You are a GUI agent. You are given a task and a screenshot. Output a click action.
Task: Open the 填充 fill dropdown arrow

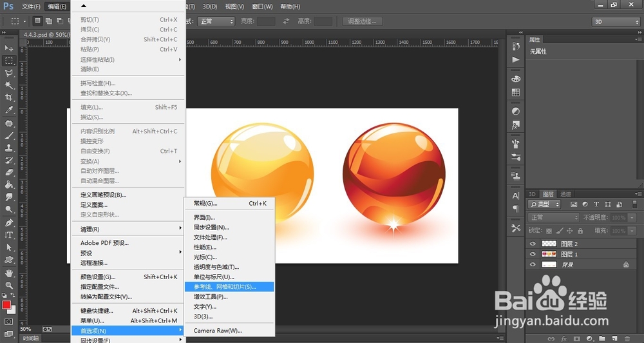(632, 231)
